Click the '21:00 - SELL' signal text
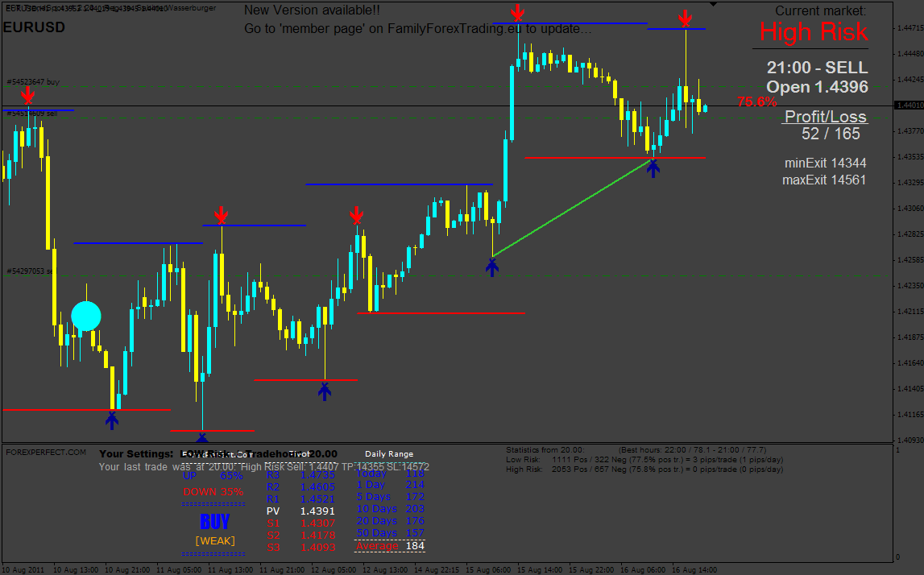 point(817,67)
